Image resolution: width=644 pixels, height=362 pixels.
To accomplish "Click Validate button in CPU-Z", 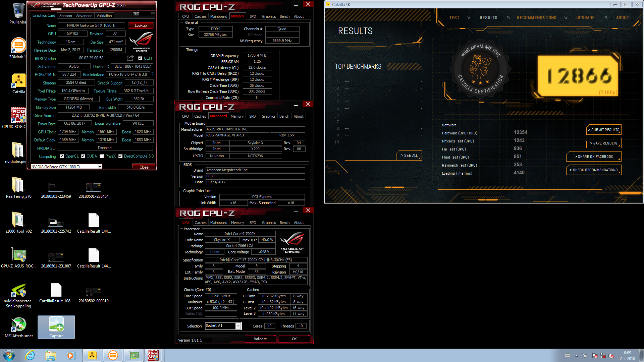I will click(260, 339).
